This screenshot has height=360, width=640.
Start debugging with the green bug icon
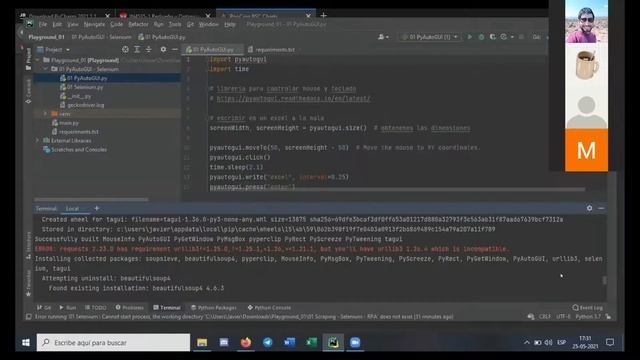click(481, 37)
